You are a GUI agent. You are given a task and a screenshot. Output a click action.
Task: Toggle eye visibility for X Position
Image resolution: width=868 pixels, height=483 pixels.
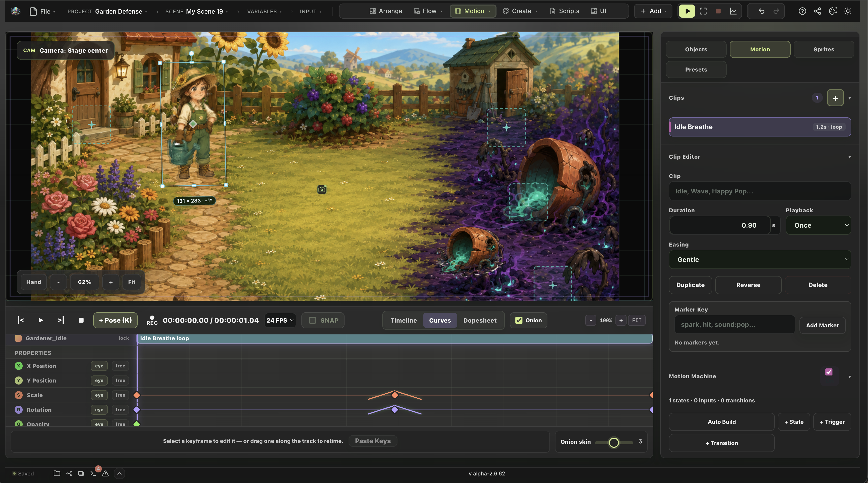click(x=99, y=366)
